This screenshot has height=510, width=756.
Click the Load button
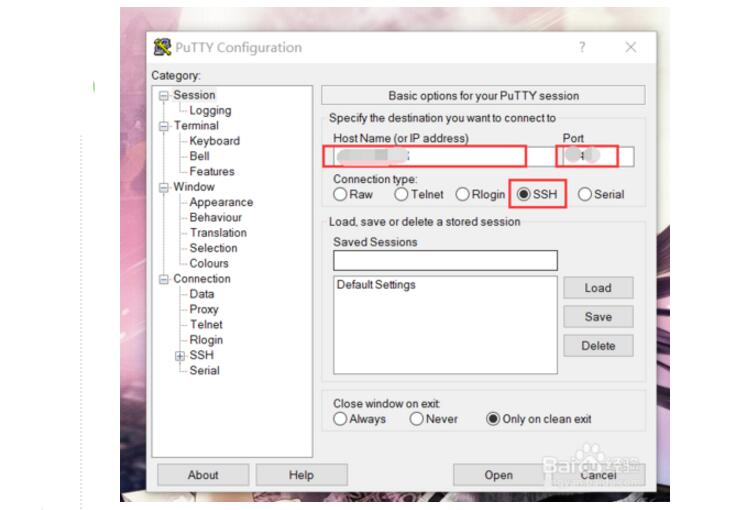point(598,288)
